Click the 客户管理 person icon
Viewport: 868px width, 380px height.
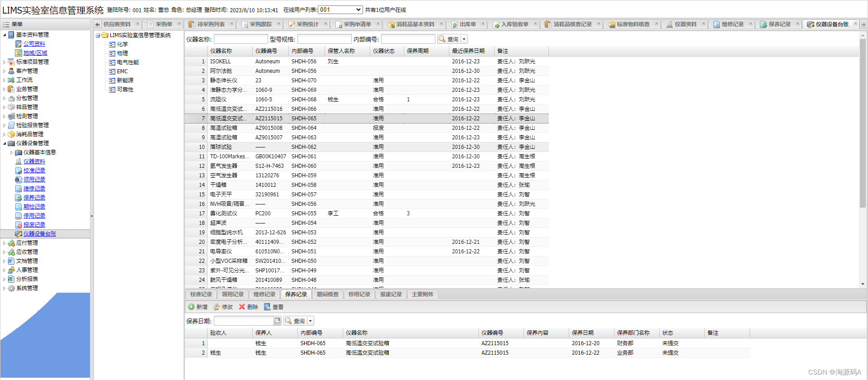pyautogui.click(x=11, y=71)
